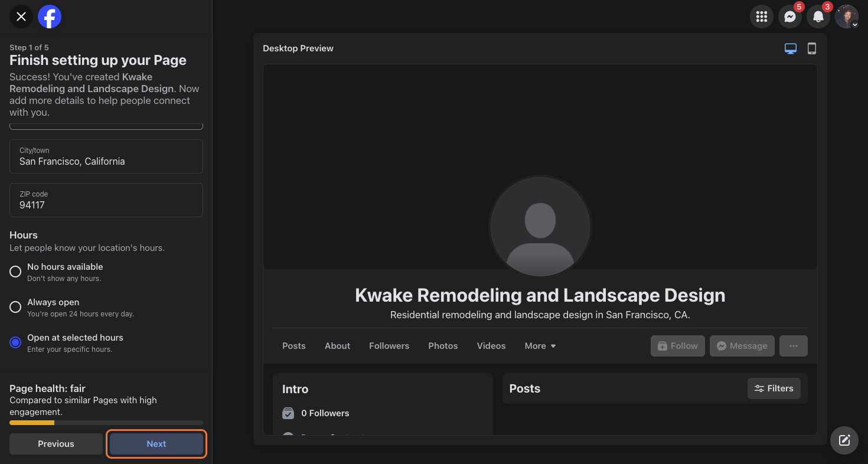Click the page title "Kwake Remodeling and Landscape Design" in the preview

(x=540, y=295)
